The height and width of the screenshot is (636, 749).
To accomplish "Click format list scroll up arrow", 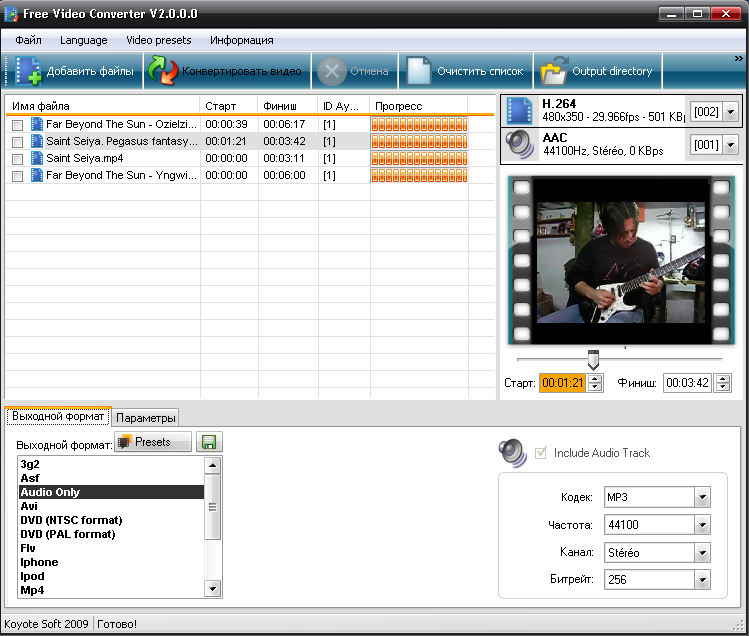I will point(213,465).
